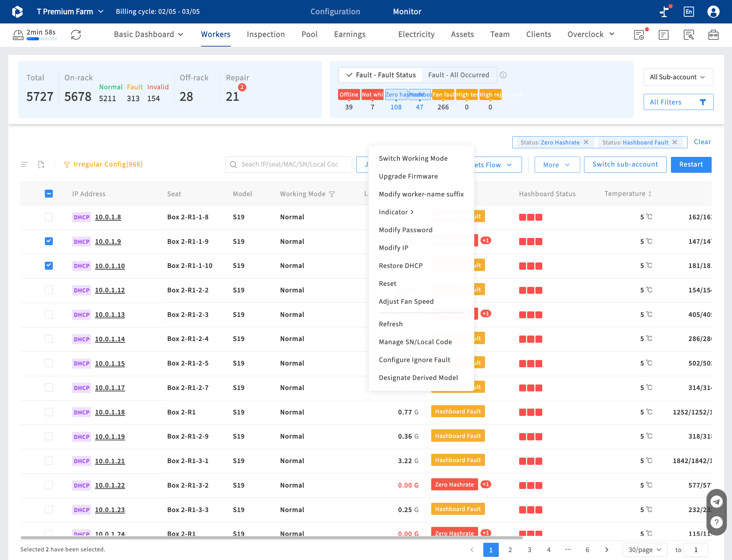The width and height of the screenshot is (732, 560).
Task: Click the app logo icon
Action: pyautogui.click(x=17, y=11)
